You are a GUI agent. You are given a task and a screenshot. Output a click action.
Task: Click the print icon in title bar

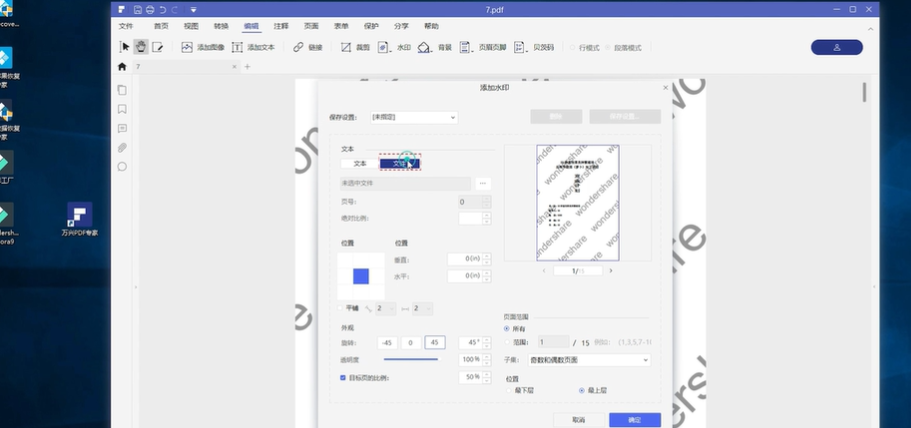pos(150,9)
